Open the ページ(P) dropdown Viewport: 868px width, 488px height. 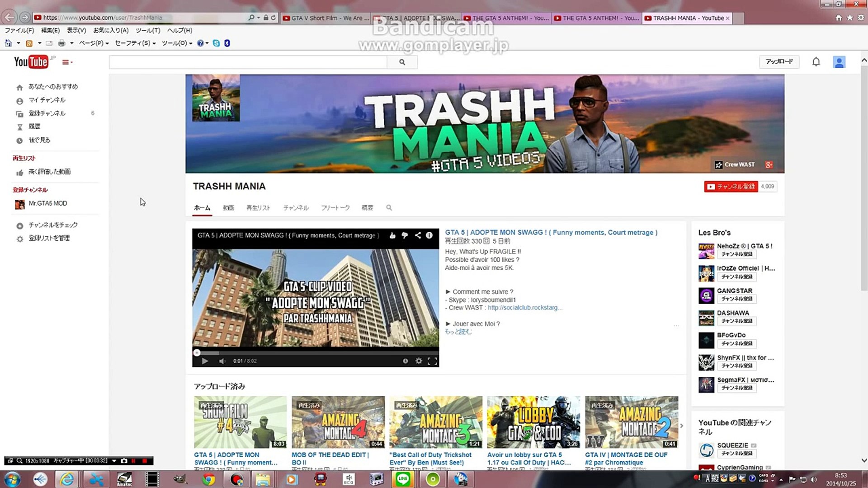tap(94, 43)
